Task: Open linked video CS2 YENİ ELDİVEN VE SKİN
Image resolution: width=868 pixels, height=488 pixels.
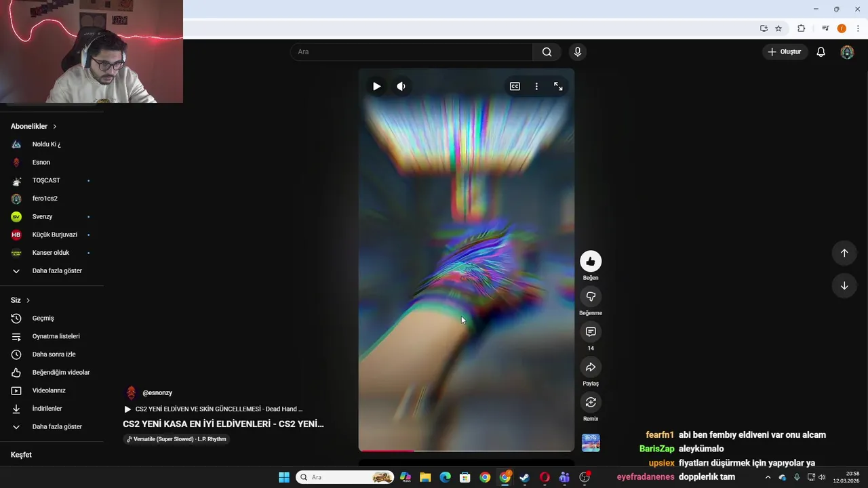Action: click(214, 409)
